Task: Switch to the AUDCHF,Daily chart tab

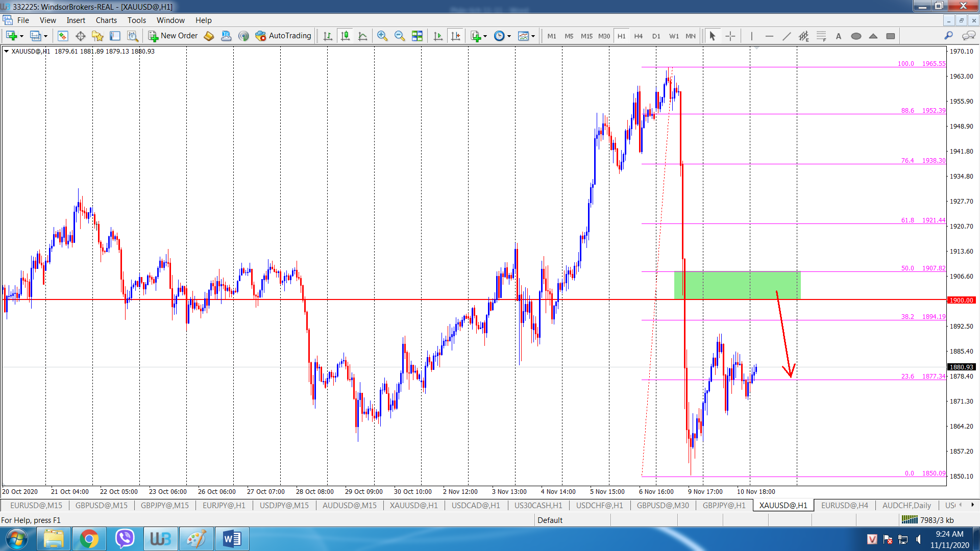Action: pyautogui.click(x=906, y=505)
